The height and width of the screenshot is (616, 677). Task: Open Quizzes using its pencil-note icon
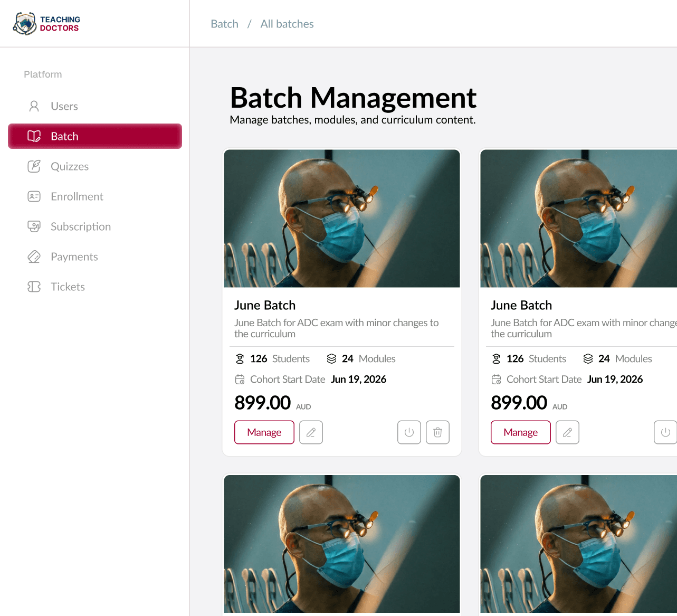pyautogui.click(x=34, y=166)
